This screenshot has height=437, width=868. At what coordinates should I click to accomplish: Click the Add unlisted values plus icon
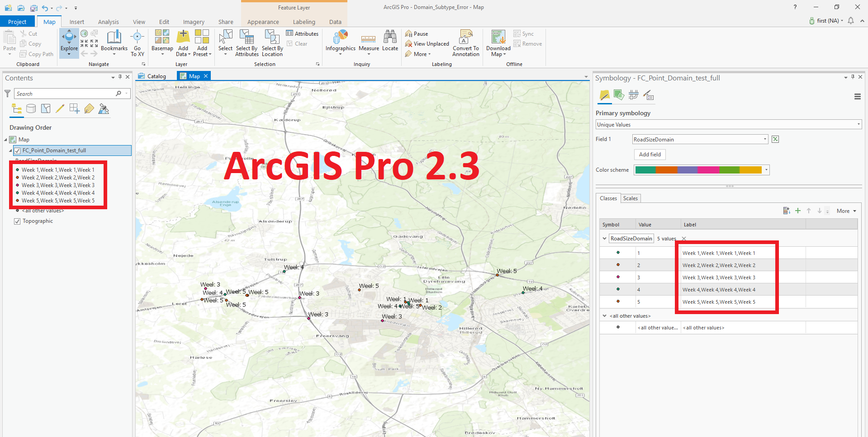[x=798, y=211]
